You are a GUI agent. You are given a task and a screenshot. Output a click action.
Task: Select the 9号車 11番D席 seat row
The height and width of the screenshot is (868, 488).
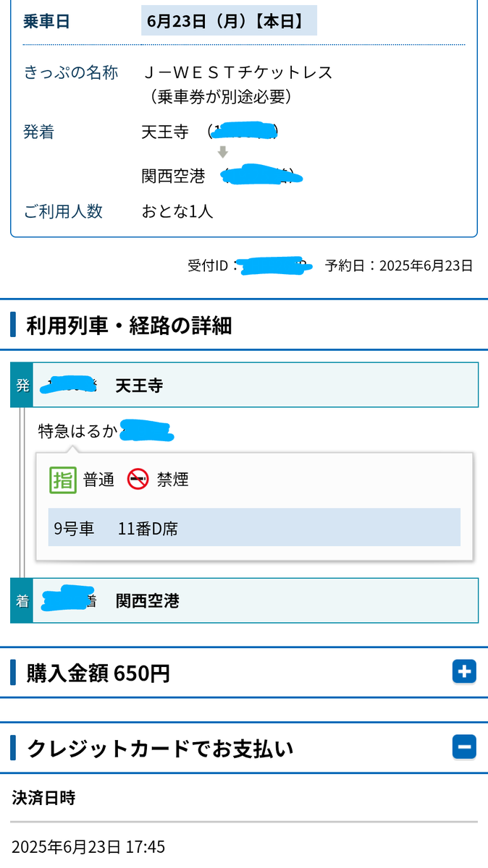point(254,527)
